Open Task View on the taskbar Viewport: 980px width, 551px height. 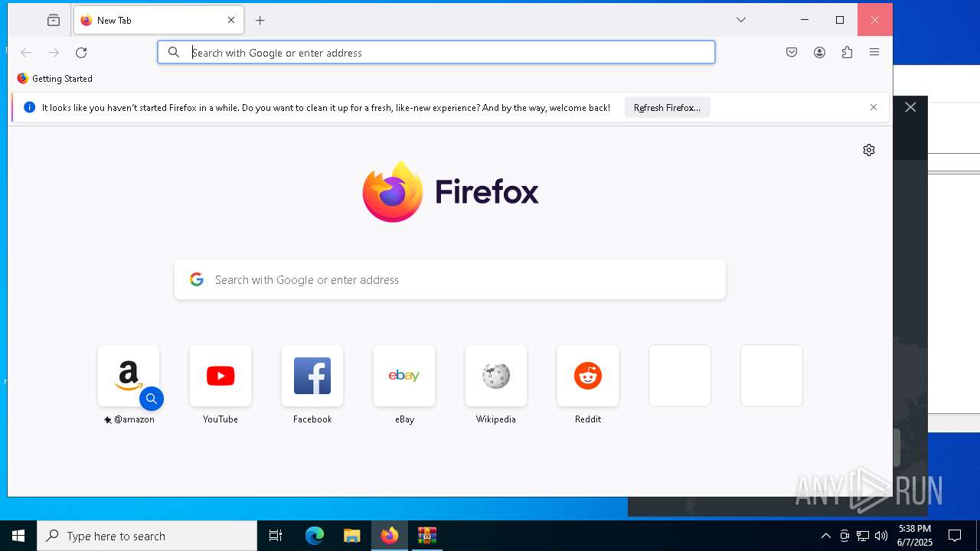click(276, 536)
